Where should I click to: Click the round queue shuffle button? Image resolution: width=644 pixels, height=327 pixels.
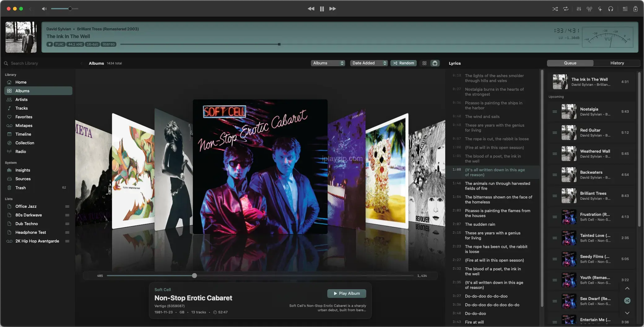[627, 300]
